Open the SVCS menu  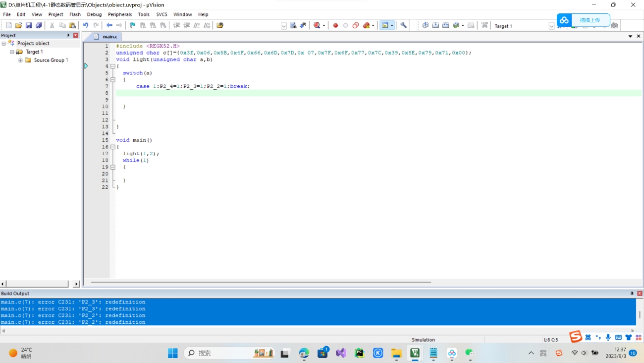[161, 14]
